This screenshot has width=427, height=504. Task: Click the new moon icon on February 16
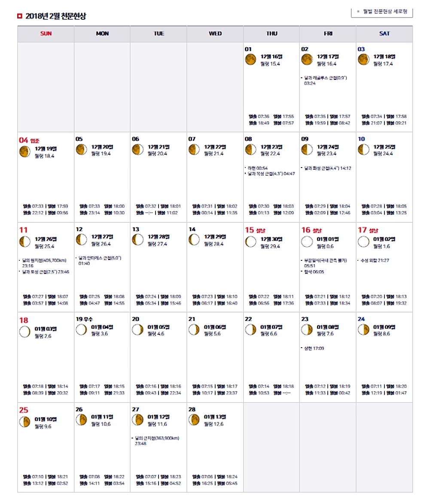pyautogui.click(x=307, y=241)
